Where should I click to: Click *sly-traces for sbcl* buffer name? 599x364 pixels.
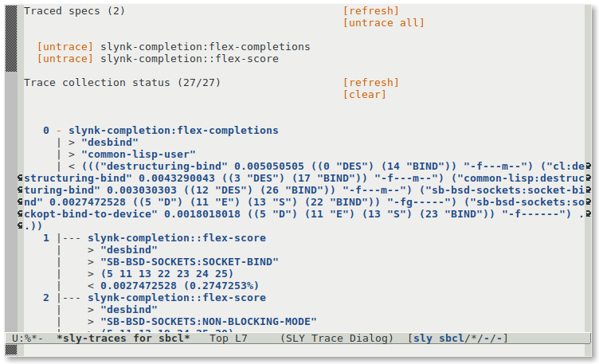coord(123,339)
